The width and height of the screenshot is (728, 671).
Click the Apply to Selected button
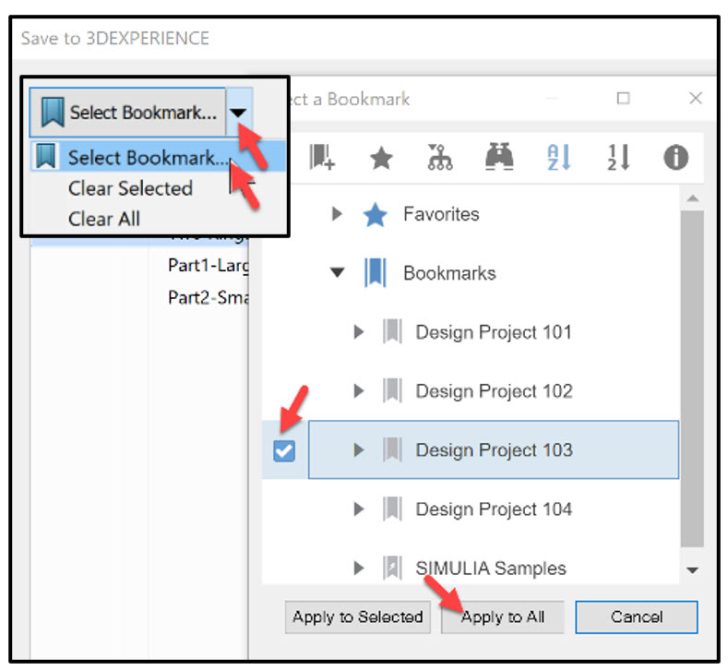pos(357,617)
